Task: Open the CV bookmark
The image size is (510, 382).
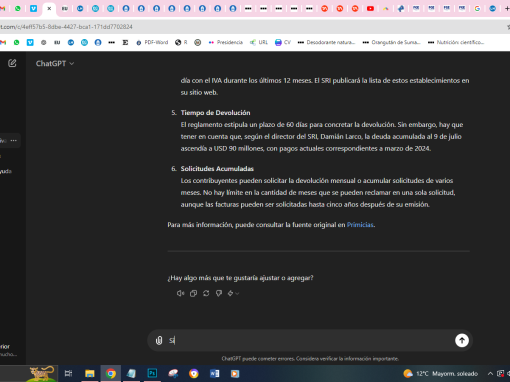Action: 283,42
